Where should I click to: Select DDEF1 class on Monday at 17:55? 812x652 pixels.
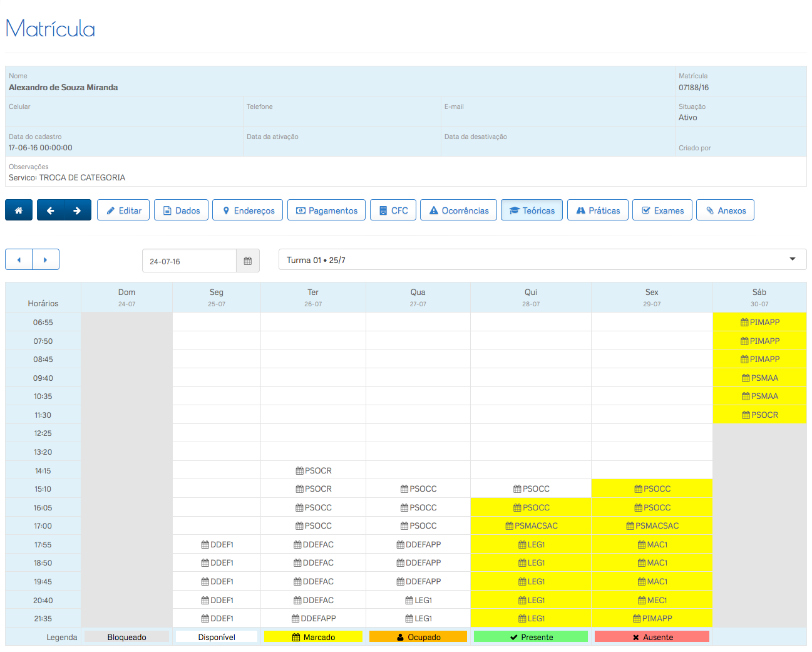(x=217, y=545)
